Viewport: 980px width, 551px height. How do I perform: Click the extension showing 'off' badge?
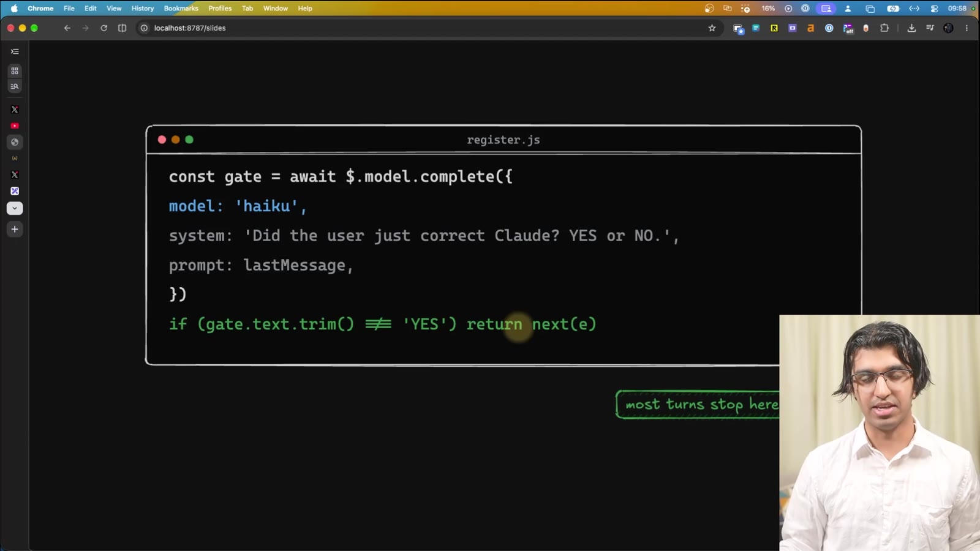[x=848, y=29]
